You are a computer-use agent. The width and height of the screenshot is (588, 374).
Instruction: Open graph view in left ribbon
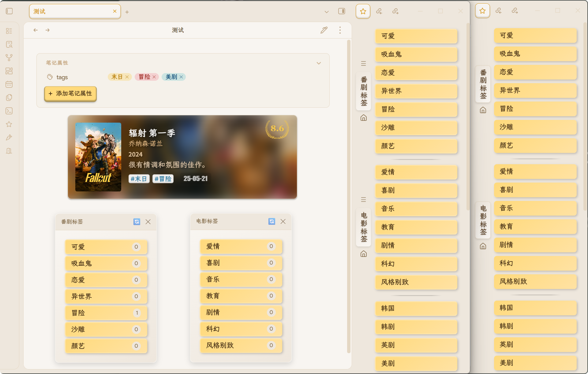[x=9, y=57]
